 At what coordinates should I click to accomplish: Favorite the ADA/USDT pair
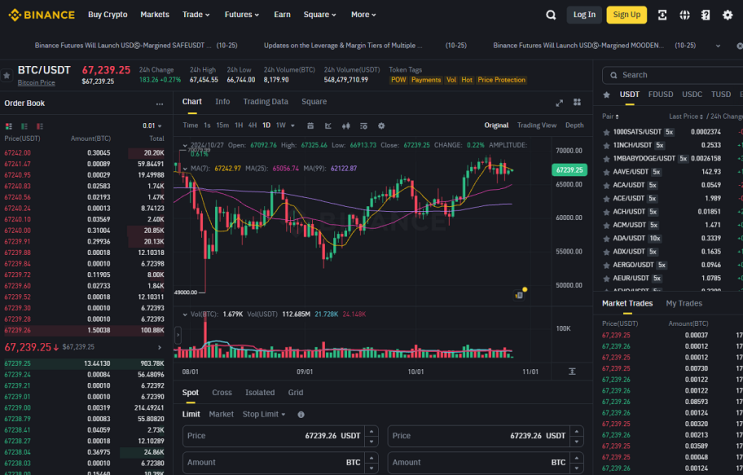[x=606, y=238]
